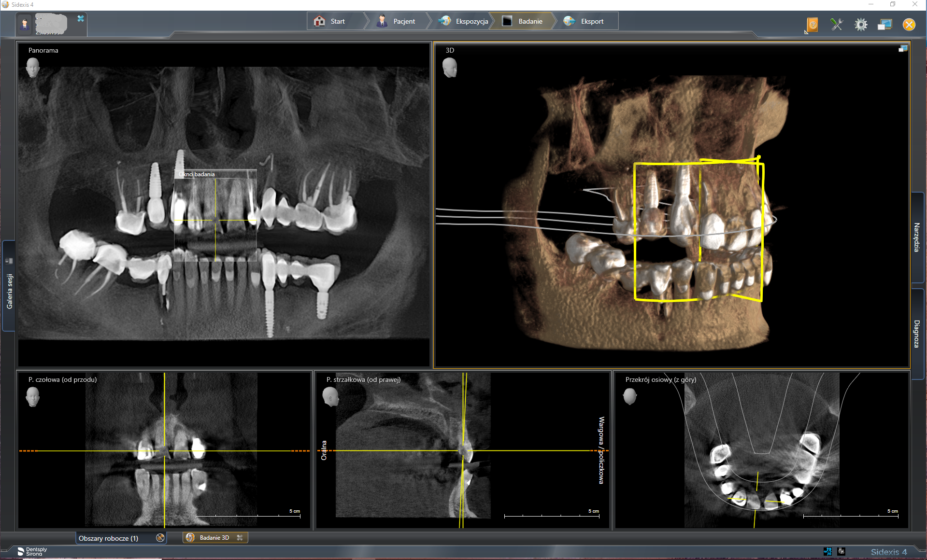
Task: Open the Ekspozycja step
Action: point(464,21)
